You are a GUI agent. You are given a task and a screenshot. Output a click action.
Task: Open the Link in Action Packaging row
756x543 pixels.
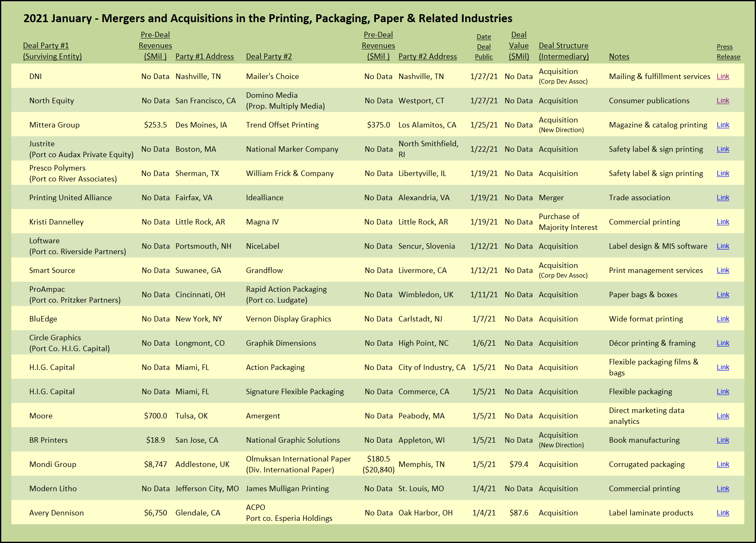(x=723, y=367)
